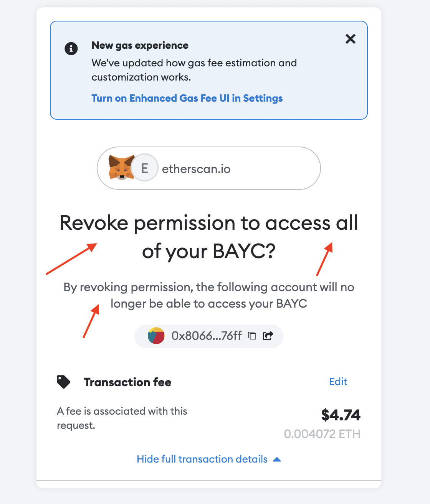This screenshot has width=430, height=504.
Task: Hide full transaction details
Action: (202, 459)
